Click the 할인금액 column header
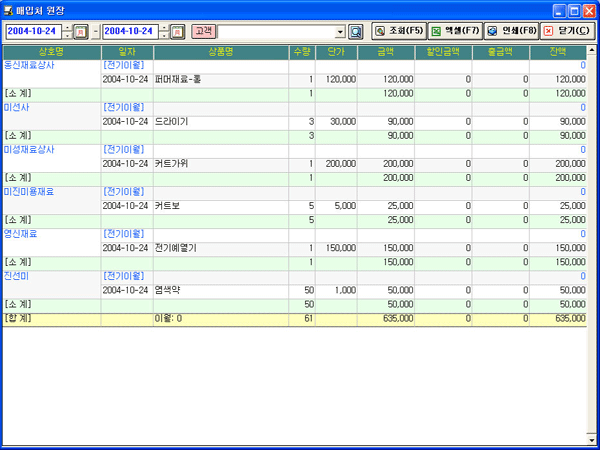The width and height of the screenshot is (600, 450). 443,52
